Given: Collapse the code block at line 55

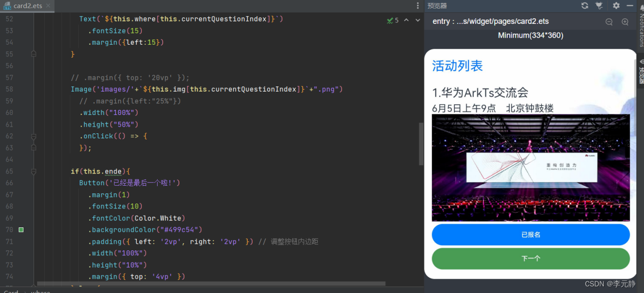Looking at the screenshot, I should click(x=34, y=54).
